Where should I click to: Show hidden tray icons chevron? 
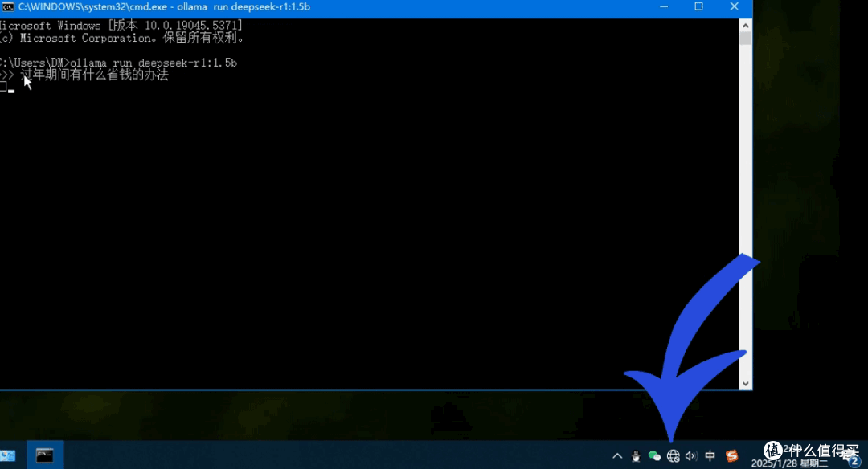tap(617, 455)
